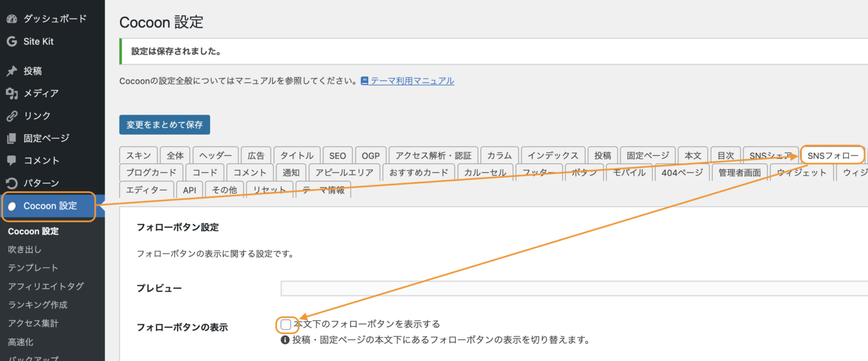Open the テーマ利用マニュアル link

[411, 80]
